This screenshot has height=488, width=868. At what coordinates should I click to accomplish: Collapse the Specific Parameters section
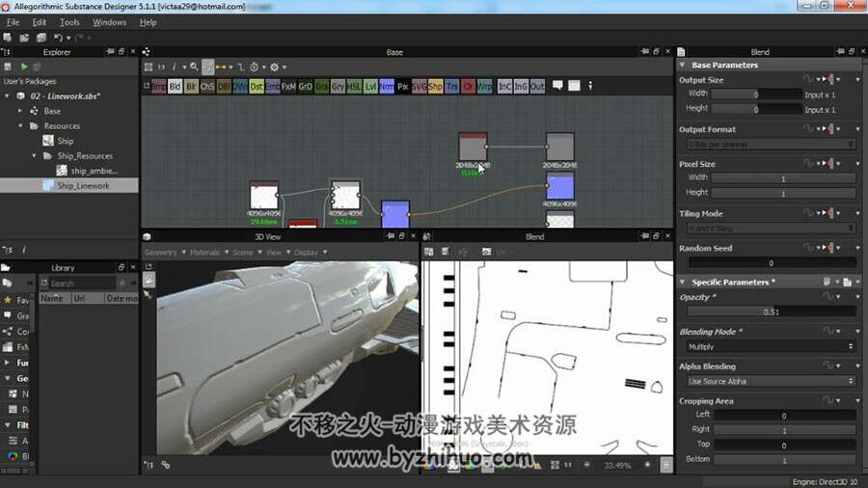pyautogui.click(x=683, y=283)
